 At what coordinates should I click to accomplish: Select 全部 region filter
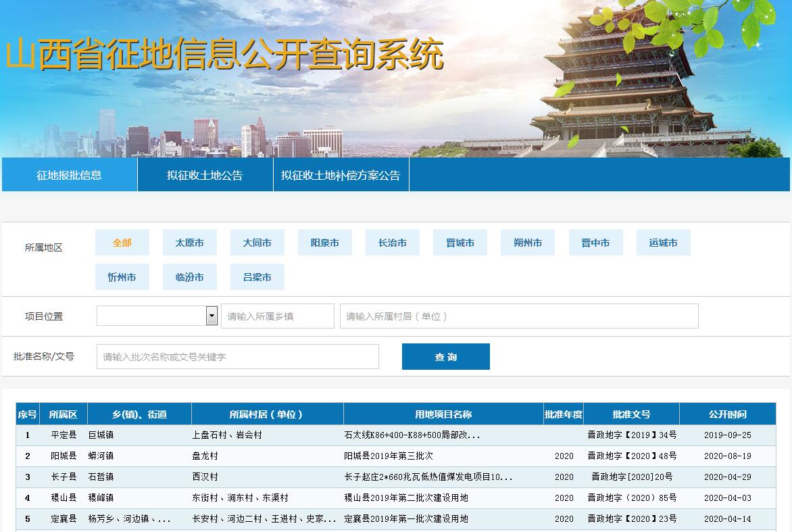(x=122, y=243)
